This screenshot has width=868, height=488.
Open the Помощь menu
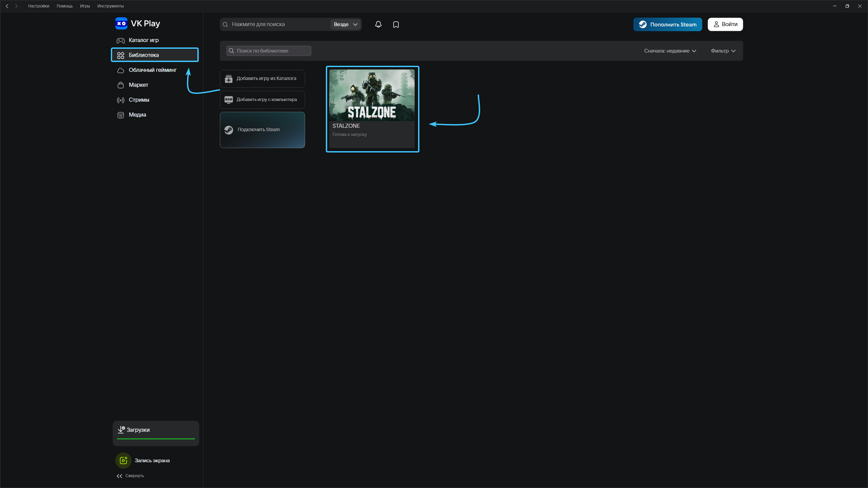coord(65,6)
